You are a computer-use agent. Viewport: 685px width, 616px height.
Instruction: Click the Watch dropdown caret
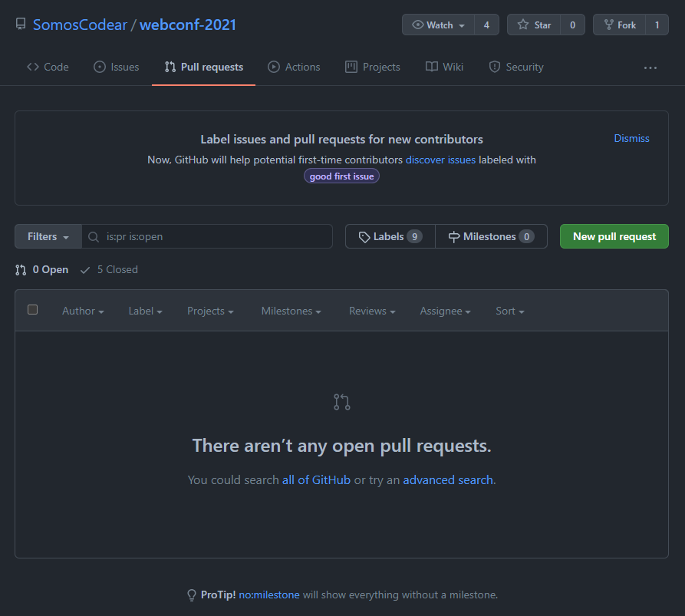click(x=462, y=26)
